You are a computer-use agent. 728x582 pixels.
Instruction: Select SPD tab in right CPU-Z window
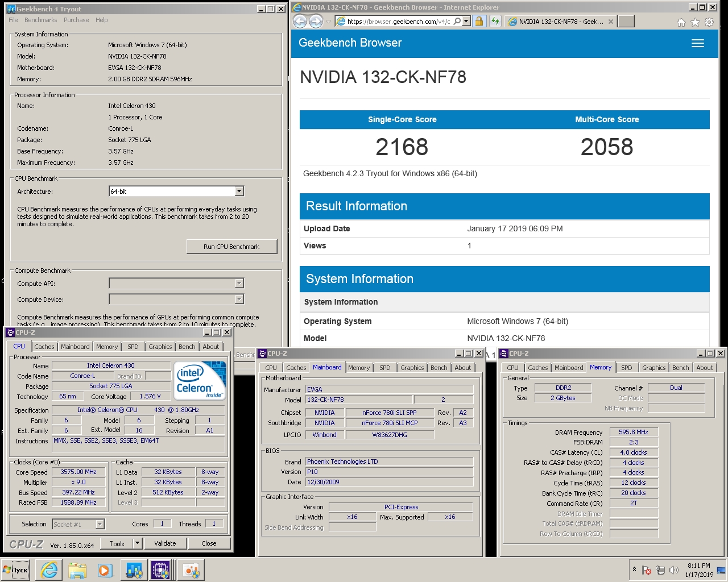pyautogui.click(x=627, y=368)
